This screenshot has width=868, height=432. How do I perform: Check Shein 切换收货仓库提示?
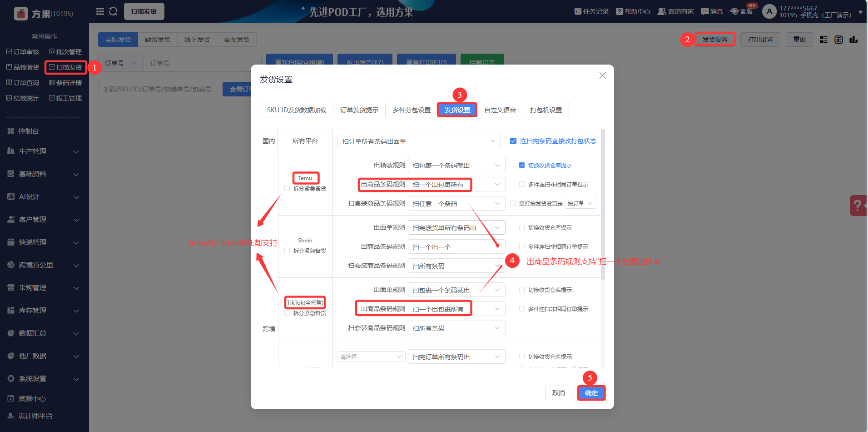pos(522,227)
